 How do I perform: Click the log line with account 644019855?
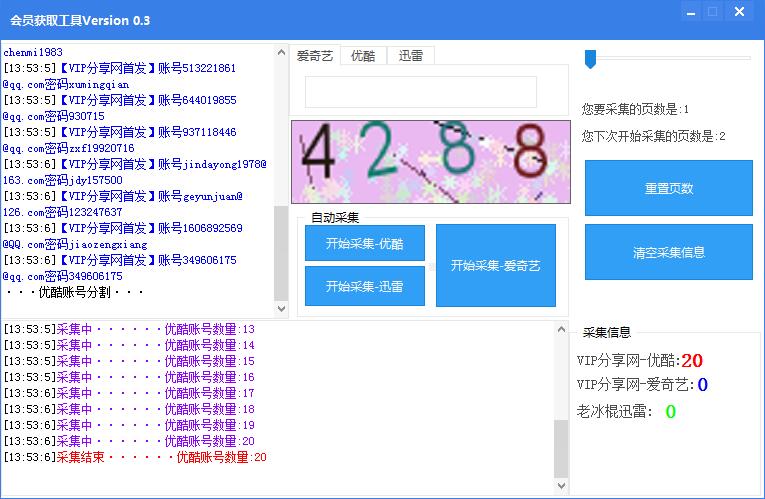pos(120,100)
